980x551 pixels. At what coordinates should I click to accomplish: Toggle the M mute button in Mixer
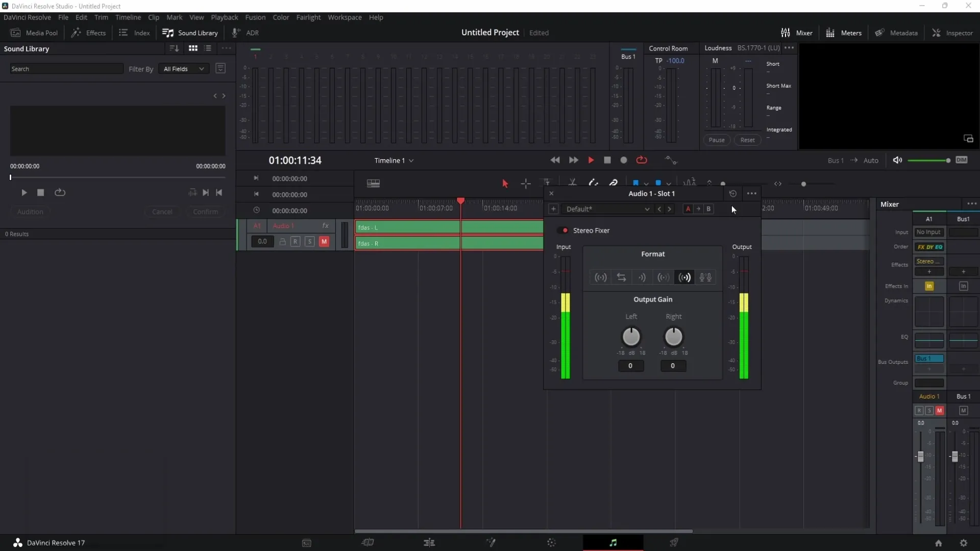coord(940,410)
